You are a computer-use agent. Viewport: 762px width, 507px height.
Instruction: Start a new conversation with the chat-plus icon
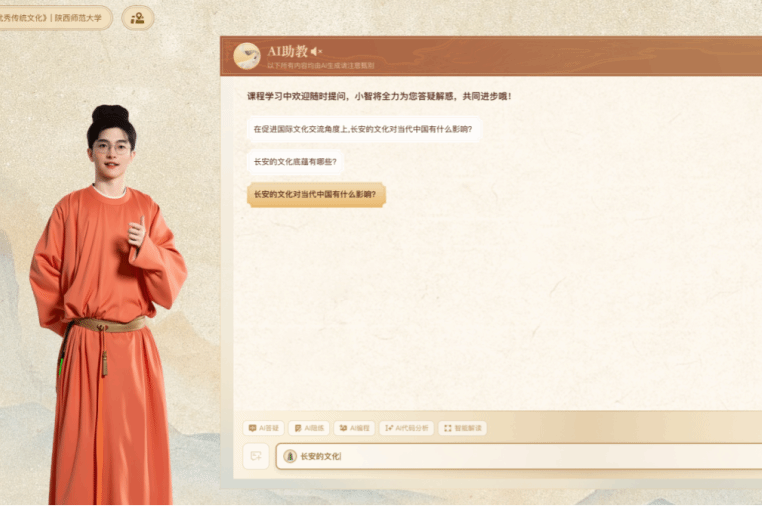click(x=256, y=456)
